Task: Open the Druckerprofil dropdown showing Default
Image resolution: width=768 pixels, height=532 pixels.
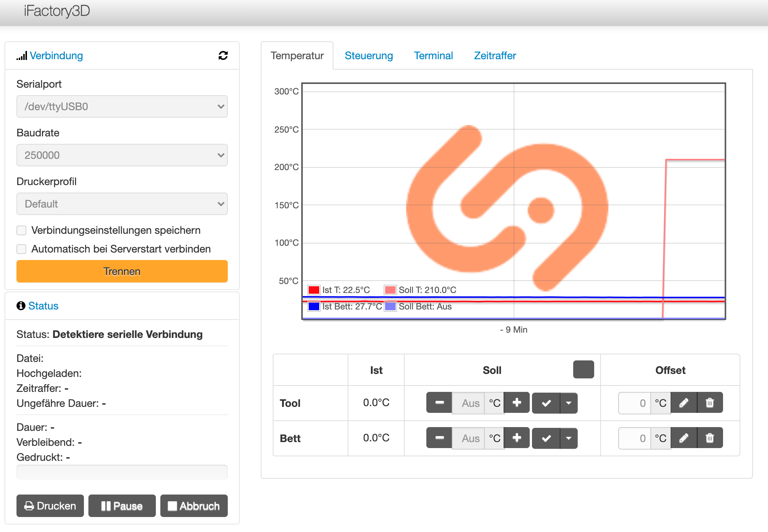Action: point(122,204)
